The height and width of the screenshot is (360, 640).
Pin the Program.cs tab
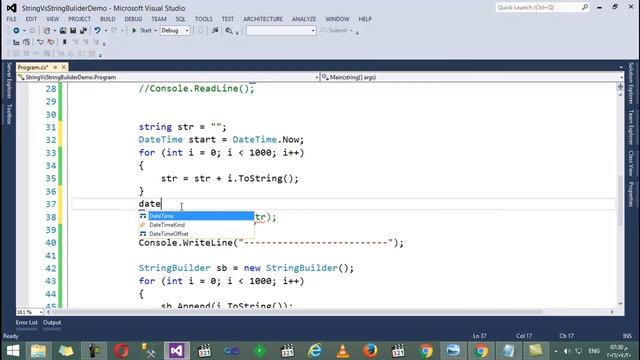[x=55, y=67]
